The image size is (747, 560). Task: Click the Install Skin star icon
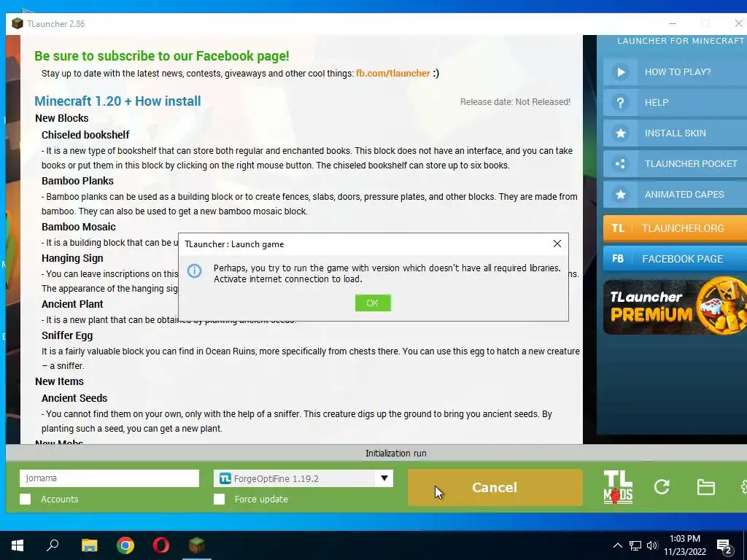tap(620, 133)
